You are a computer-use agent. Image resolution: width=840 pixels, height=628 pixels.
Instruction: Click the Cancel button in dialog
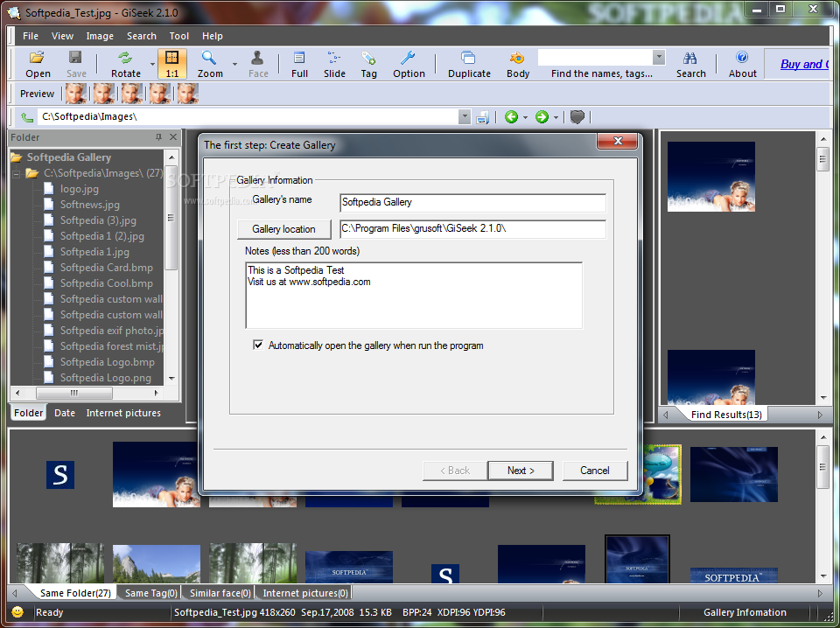[x=595, y=471]
